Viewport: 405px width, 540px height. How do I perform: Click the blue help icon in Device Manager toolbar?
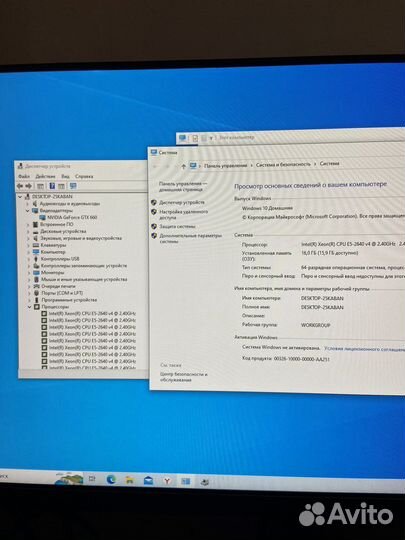coord(52,186)
